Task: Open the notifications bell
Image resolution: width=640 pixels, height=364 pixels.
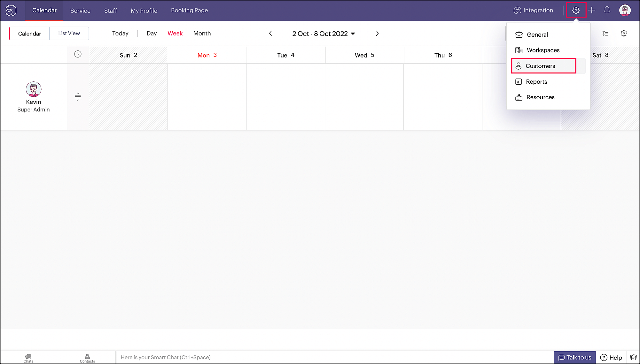Action: tap(607, 10)
